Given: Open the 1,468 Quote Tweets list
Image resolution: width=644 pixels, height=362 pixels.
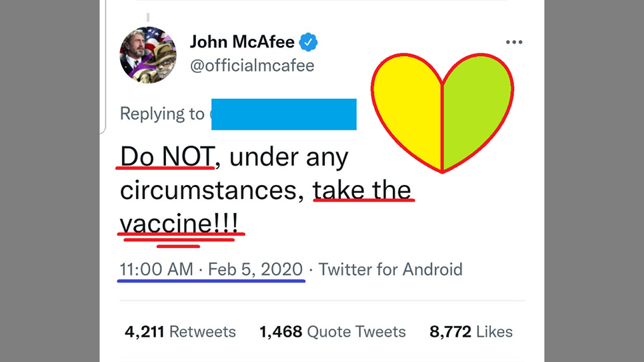Looking at the screenshot, I should tap(333, 332).
